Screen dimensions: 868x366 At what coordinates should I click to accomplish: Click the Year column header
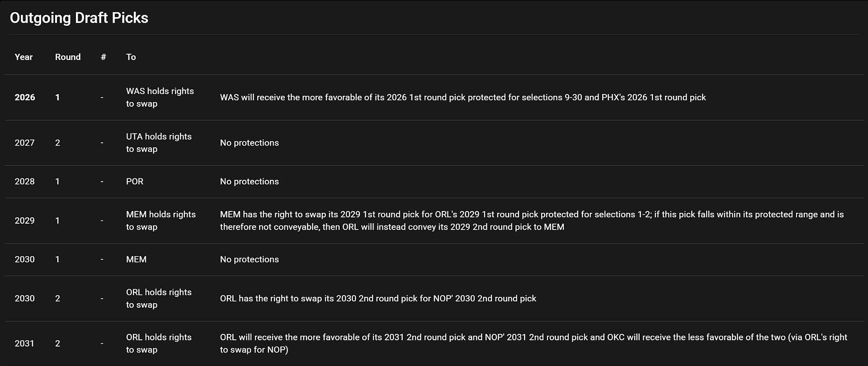(24, 57)
